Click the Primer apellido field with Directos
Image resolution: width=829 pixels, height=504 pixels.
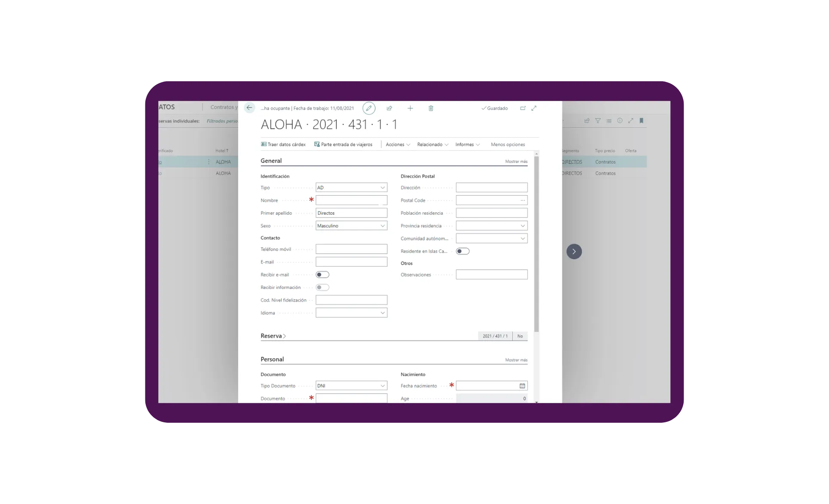pyautogui.click(x=351, y=213)
